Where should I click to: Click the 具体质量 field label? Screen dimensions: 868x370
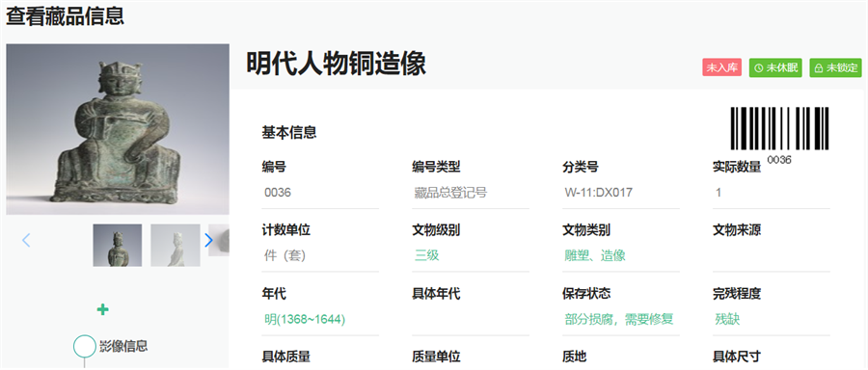click(x=286, y=357)
